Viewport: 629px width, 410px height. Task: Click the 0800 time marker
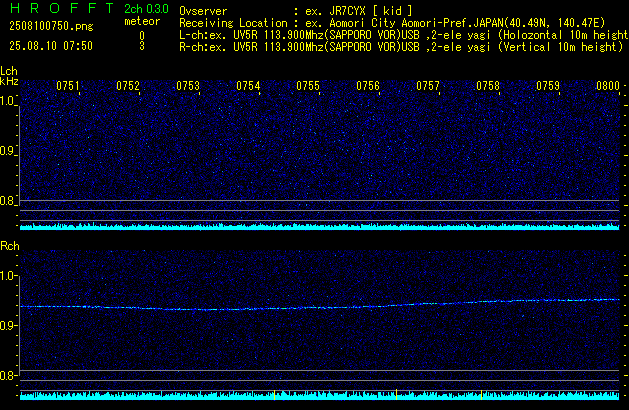click(x=608, y=86)
